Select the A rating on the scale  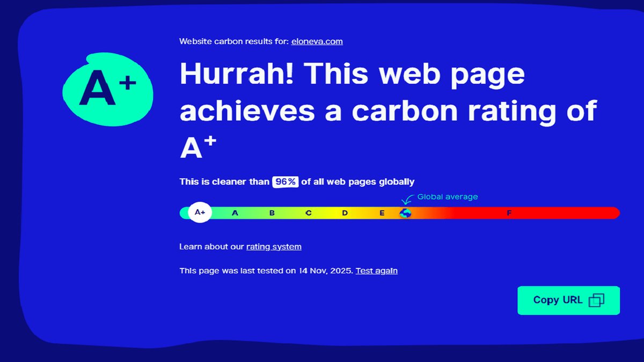pos(235,212)
